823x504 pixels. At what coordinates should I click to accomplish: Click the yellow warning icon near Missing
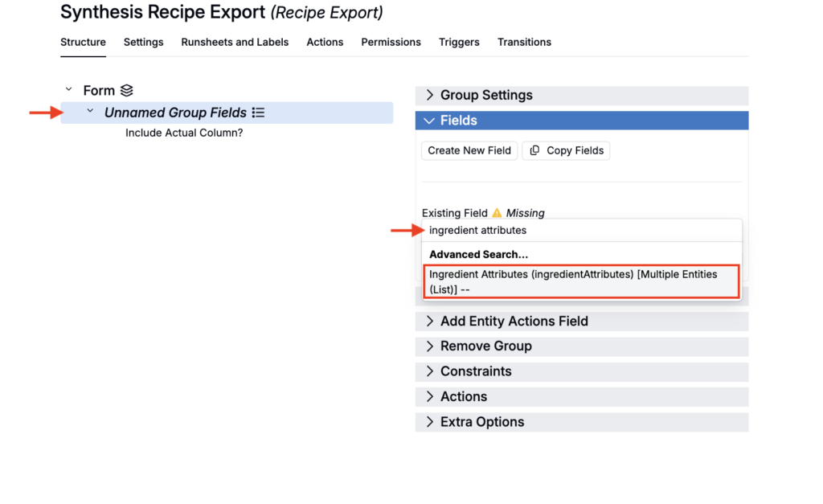tap(497, 213)
